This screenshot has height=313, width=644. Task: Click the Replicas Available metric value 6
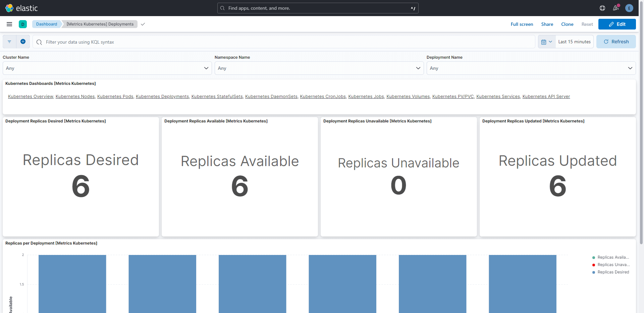point(240,186)
